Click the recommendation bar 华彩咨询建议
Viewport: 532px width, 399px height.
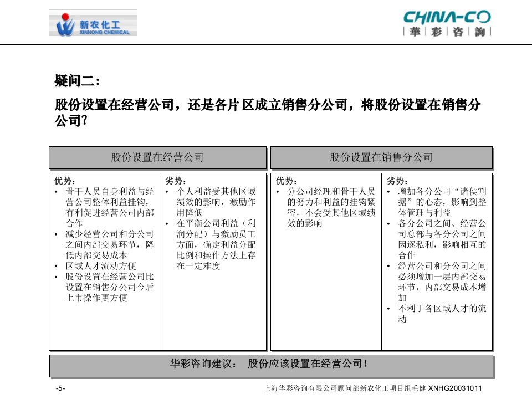pos(271,366)
